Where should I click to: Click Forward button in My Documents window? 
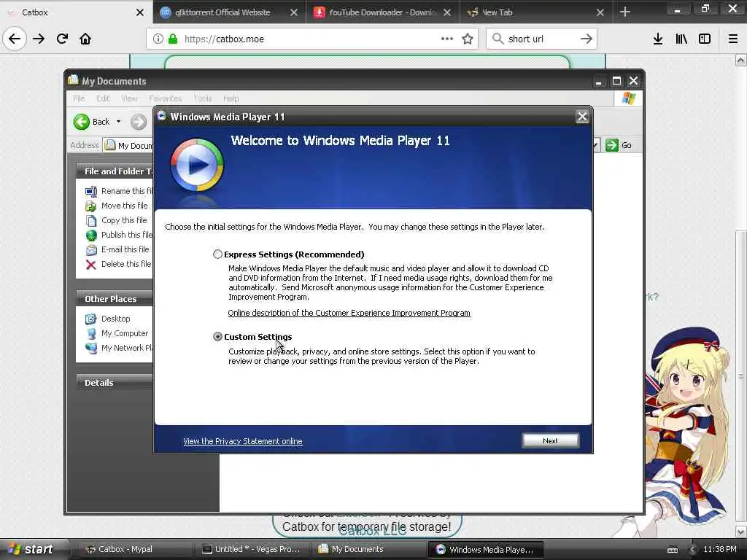139,122
